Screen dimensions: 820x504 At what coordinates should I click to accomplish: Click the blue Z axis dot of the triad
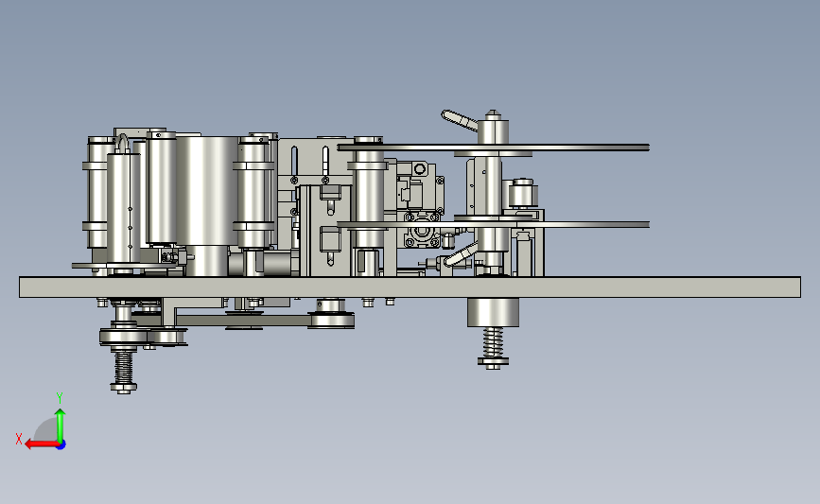tap(61, 445)
